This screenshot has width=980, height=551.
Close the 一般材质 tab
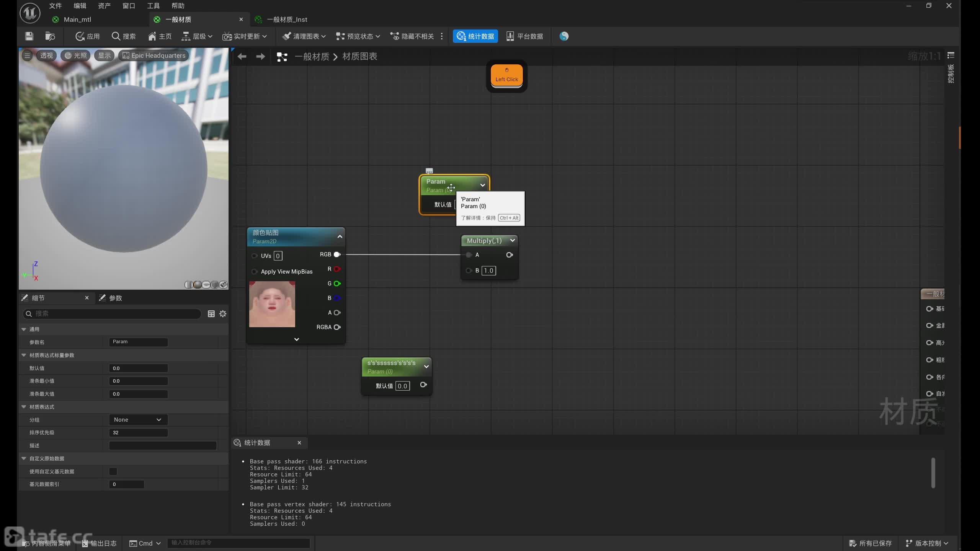coord(241,20)
